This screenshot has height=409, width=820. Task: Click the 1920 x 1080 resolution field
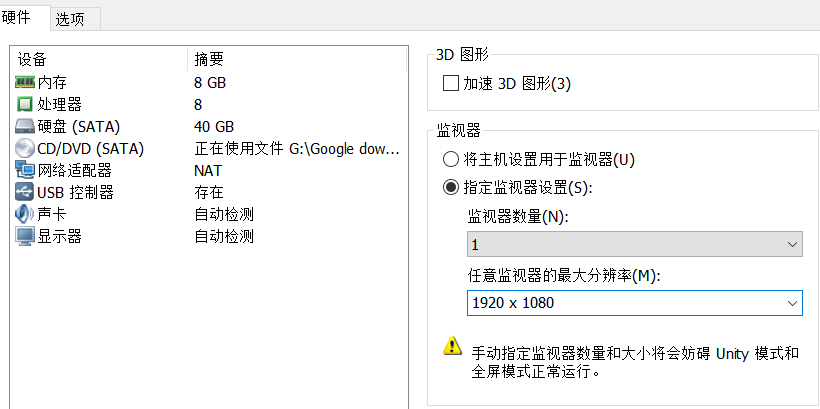pos(620,302)
